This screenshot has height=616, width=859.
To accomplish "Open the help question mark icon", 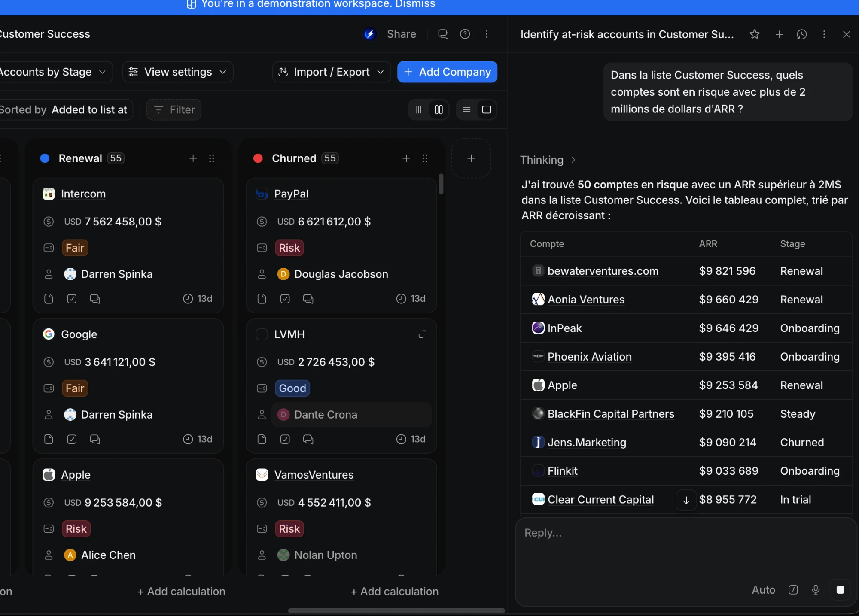I will [x=465, y=34].
